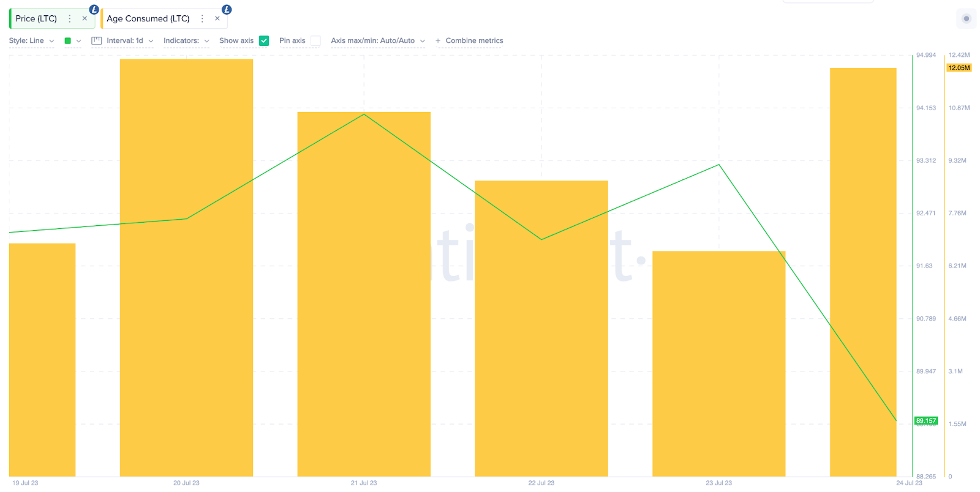Open the Price (LTC) options kebab menu

[70, 19]
